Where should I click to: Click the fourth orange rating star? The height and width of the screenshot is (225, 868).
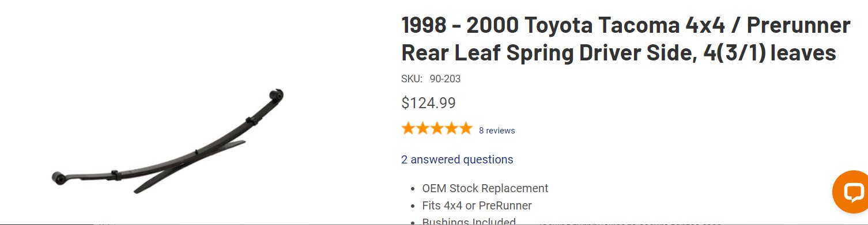(x=451, y=128)
